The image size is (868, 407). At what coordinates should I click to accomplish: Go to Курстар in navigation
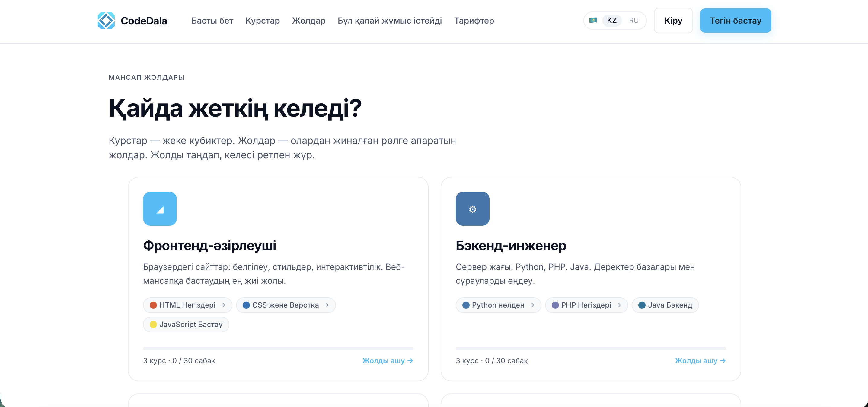[x=263, y=21]
